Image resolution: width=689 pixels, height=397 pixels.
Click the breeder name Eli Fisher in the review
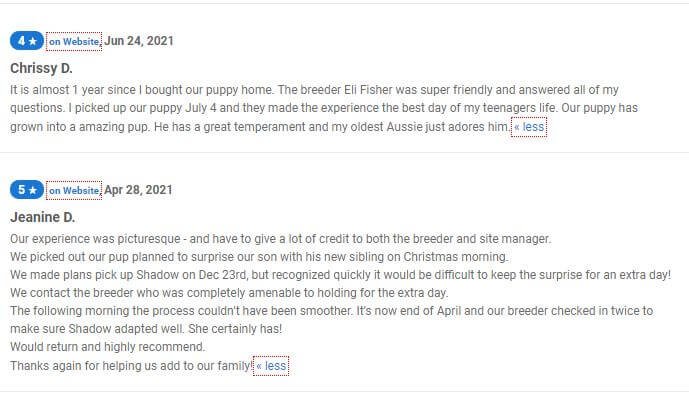click(x=368, y=90)
